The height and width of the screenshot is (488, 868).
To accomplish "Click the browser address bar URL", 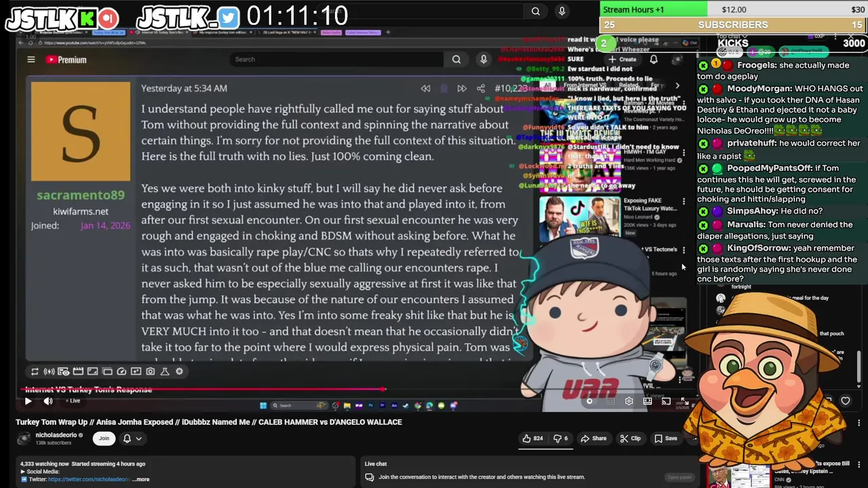I will pos(95,43).
